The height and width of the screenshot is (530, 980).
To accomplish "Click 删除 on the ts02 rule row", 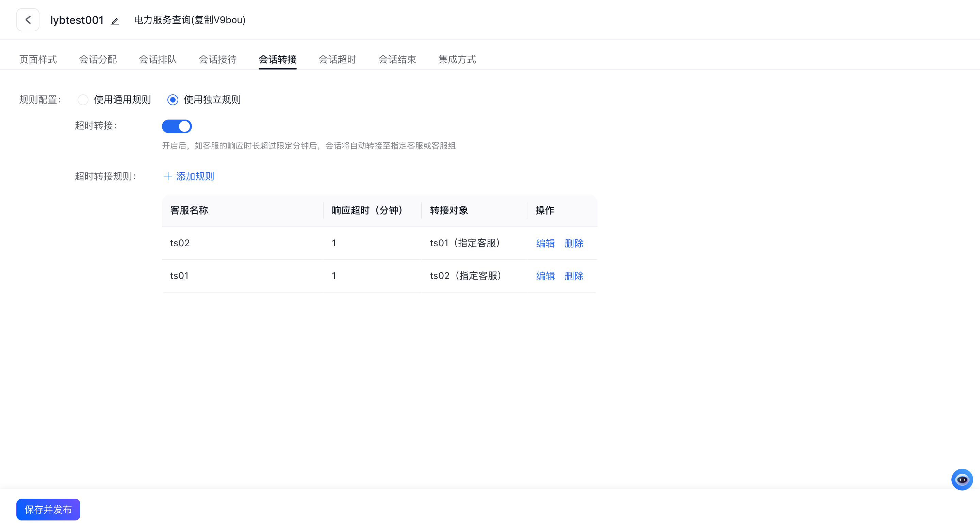I will (x=574, y=243).
